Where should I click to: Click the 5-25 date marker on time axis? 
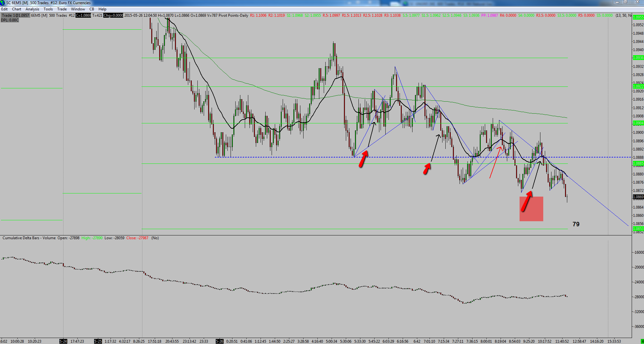click(98, 341)
